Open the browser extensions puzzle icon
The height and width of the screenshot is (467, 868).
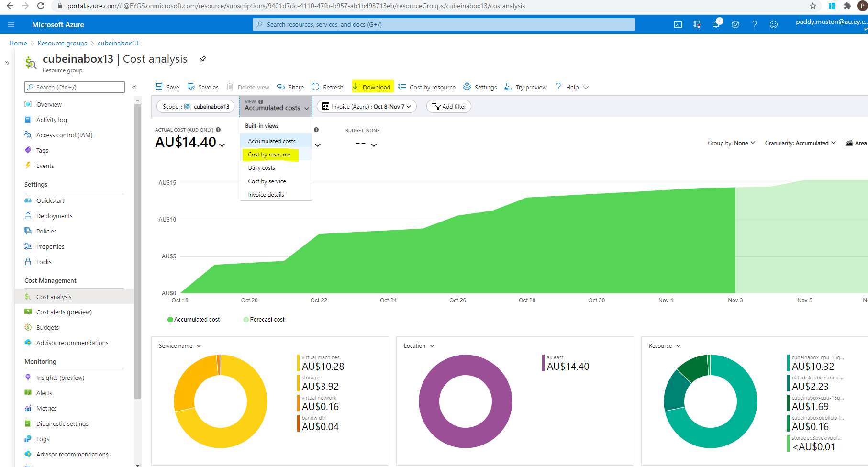tap(847, 6)
